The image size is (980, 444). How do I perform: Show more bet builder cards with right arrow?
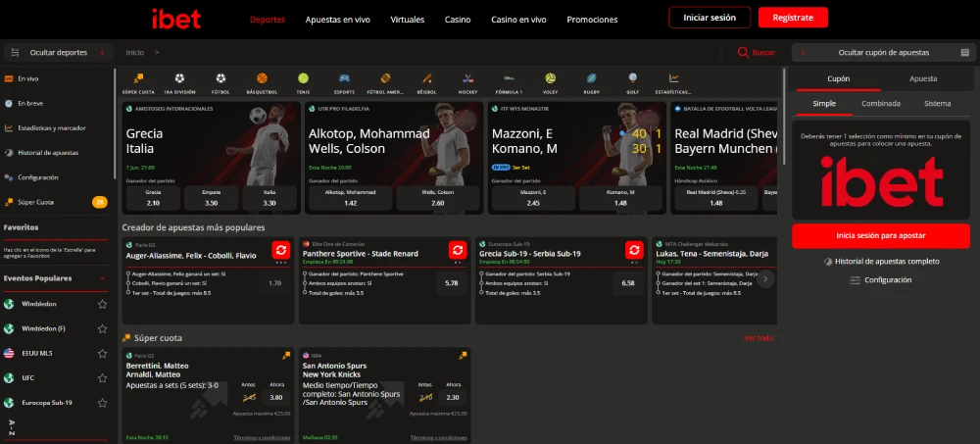click(765, 279)
